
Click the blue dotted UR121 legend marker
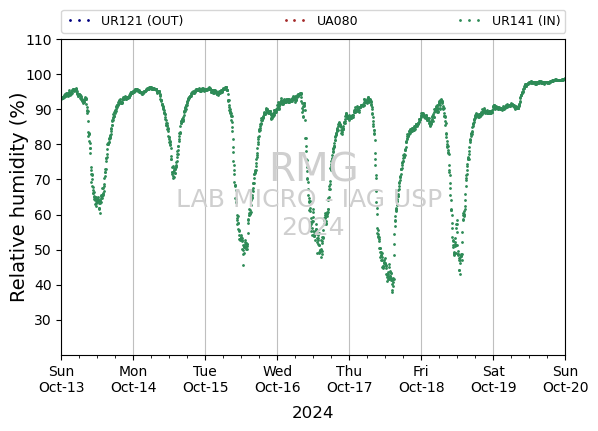[x=79, y=21]
